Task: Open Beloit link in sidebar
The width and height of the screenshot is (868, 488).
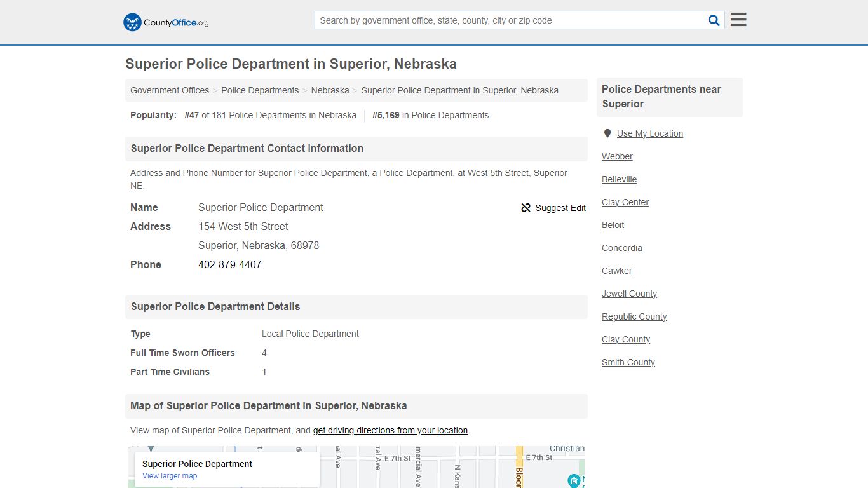Action: (613, 225)
